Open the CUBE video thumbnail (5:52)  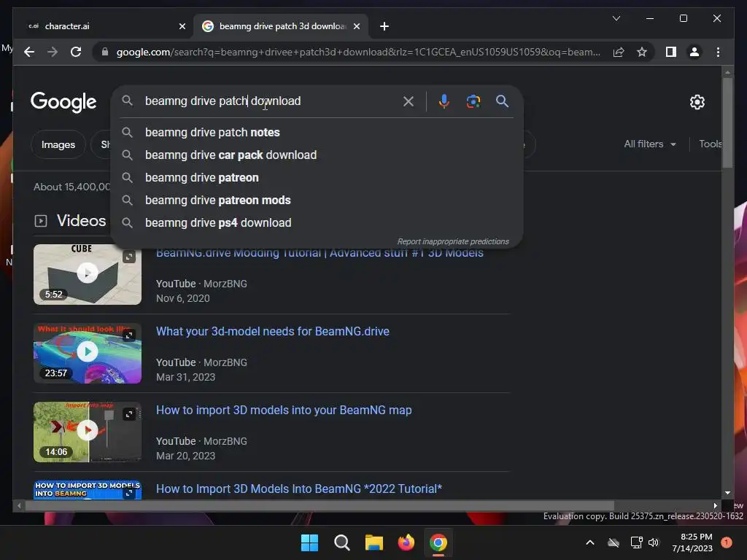point(88,274)
